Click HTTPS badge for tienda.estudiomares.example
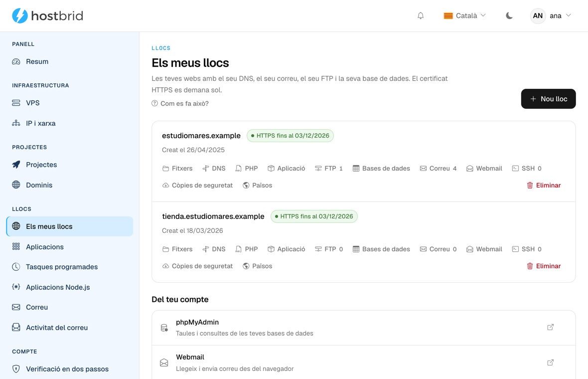This screenshot has width=588, height=379. (314, 216)
